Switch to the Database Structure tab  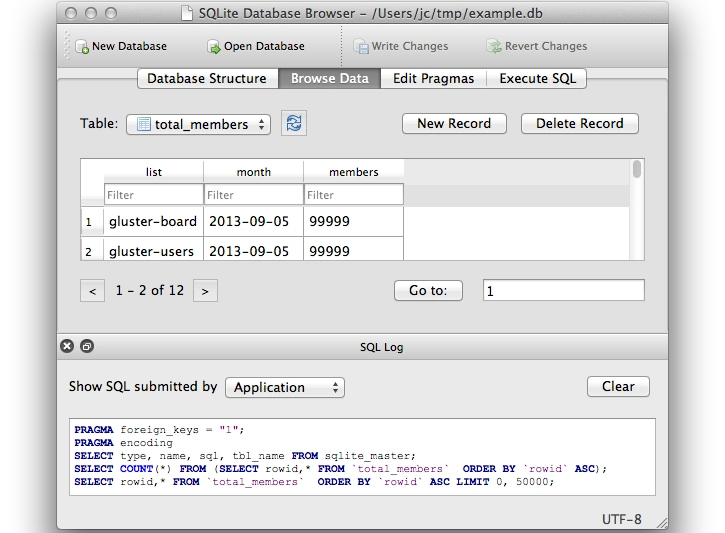click(x=208, y=78)
